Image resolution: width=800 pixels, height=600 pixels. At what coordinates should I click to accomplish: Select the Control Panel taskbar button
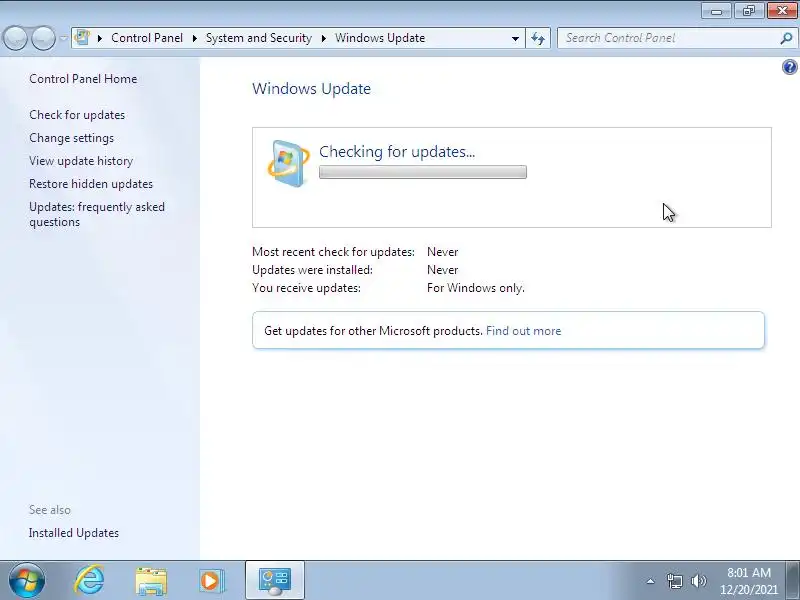274,581
